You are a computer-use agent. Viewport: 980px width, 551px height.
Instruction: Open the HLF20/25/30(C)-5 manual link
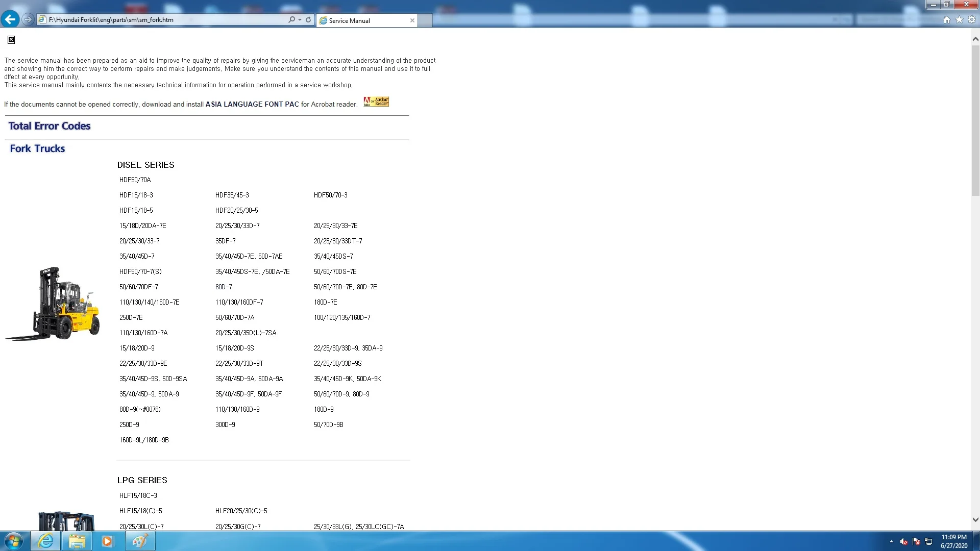(x=241, y=511)
